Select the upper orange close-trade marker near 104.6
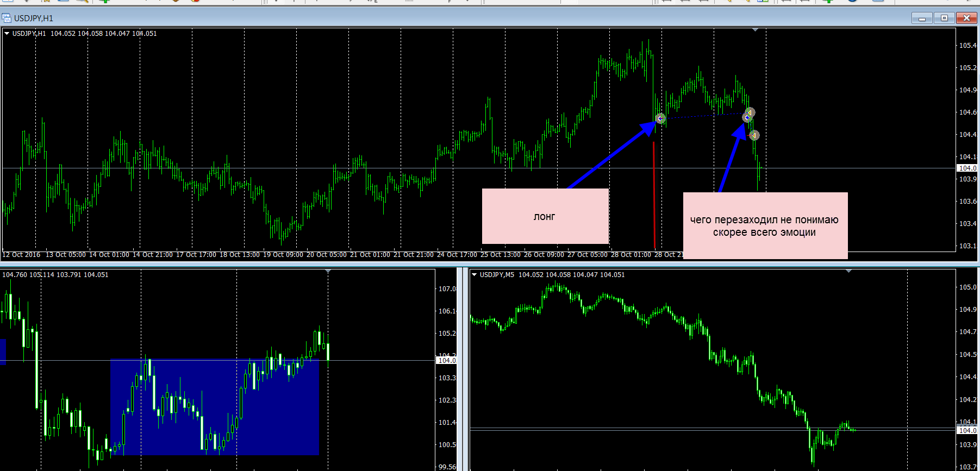This screenshot has height=471, width=980. tap(751, 112)
